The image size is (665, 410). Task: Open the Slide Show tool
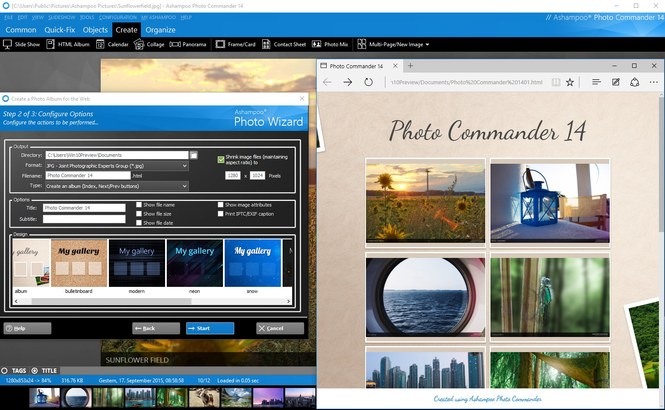[22, 44]
